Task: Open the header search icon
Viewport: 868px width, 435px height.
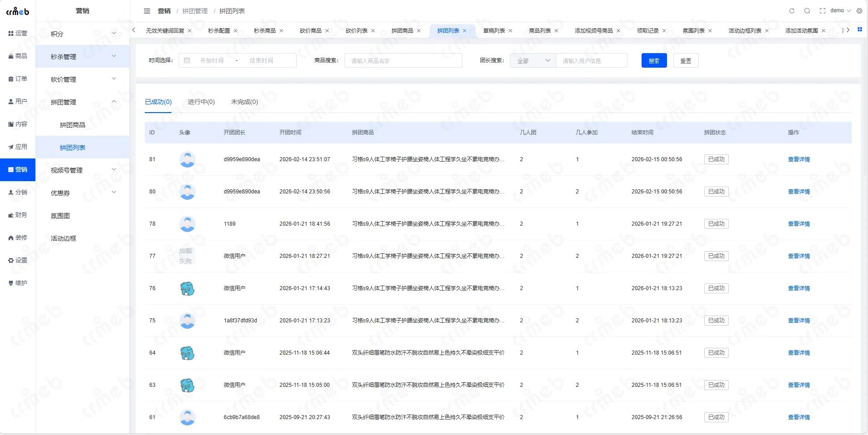Action: (807, 11)
